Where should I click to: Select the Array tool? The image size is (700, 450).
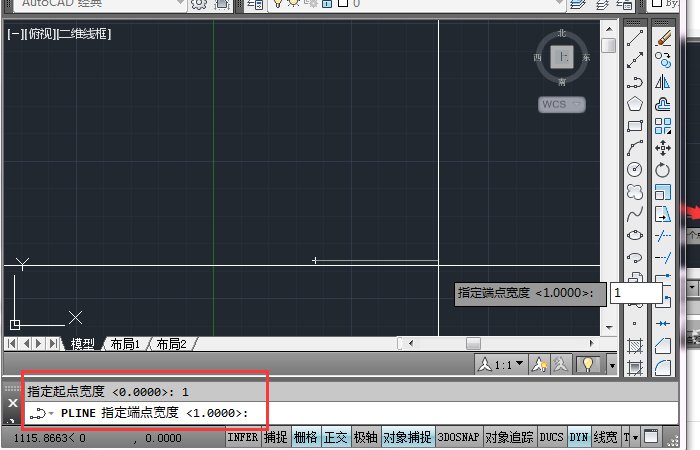[x=663, y=126]
